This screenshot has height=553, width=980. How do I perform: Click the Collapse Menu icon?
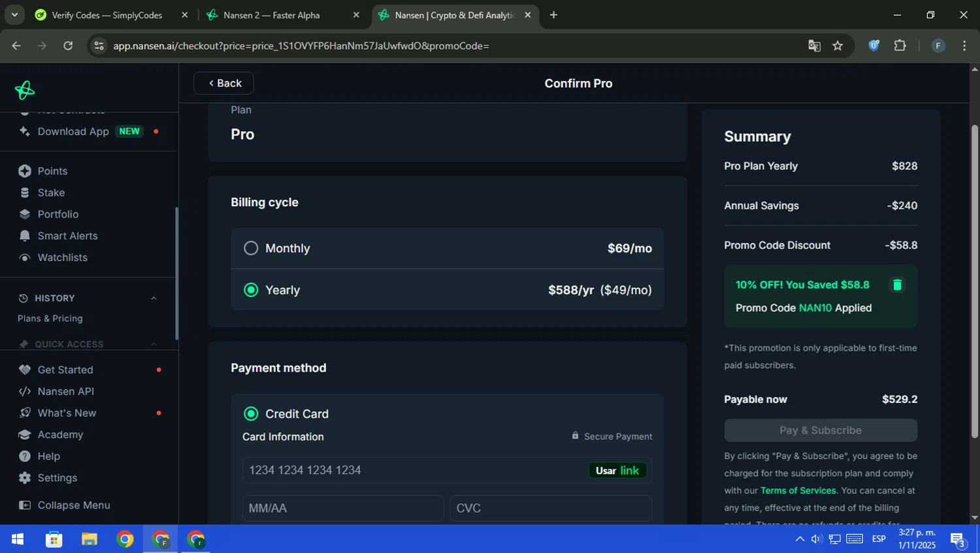(x=25, y=505)
